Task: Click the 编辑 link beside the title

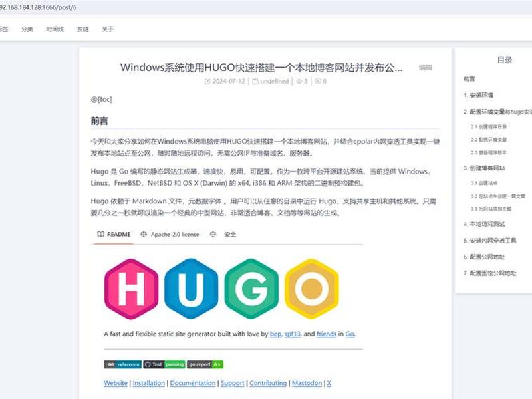Action: (426, 68)
